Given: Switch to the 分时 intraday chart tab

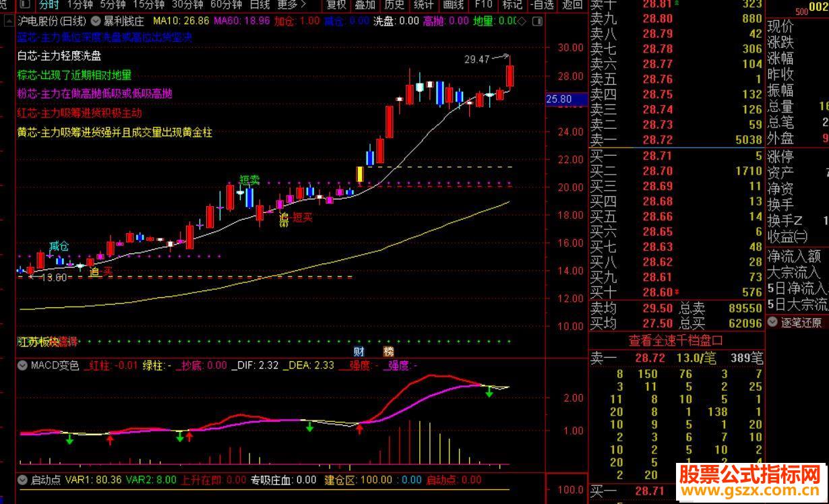Looking at the screenshot, I should [x=49, y=4].
